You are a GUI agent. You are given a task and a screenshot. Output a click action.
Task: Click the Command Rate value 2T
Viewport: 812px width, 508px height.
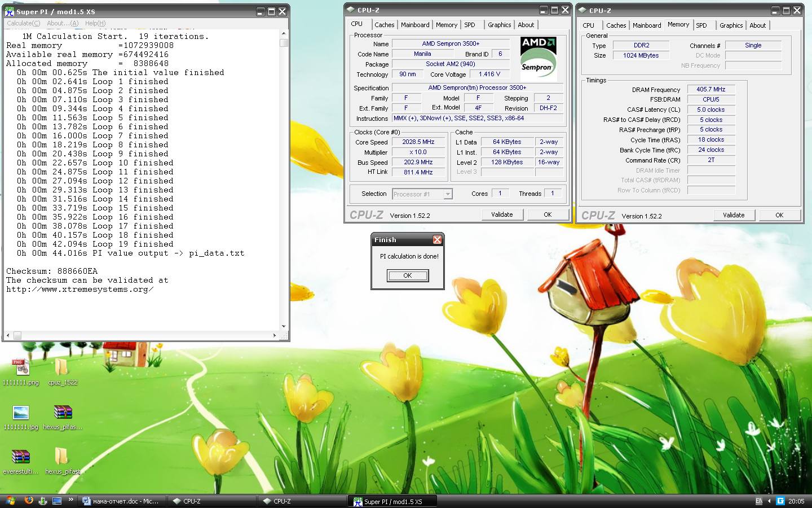[x=711, y=160]
